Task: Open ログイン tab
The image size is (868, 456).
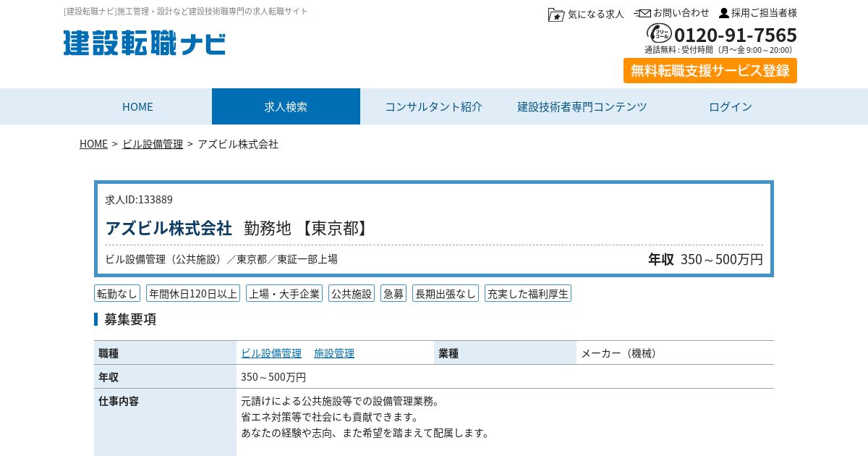Action: pyautogui.click(x=731, y=106)
